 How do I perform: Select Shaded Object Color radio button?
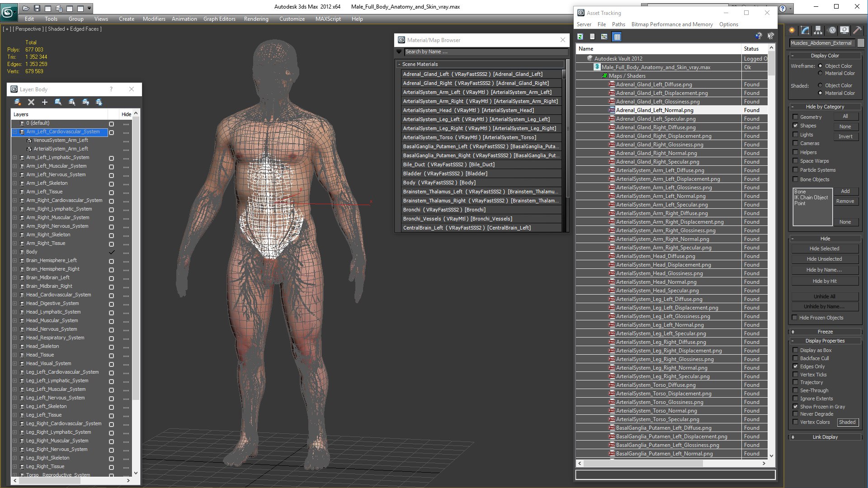(x=820, y=85)
